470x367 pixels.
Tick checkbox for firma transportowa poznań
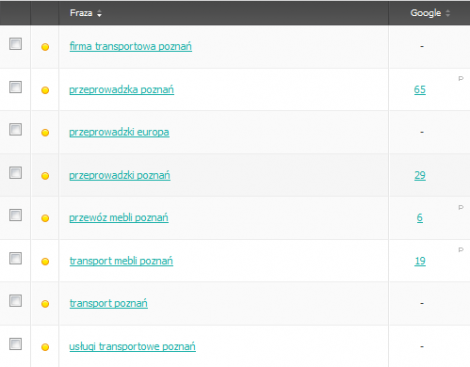(x=15, y=44)
